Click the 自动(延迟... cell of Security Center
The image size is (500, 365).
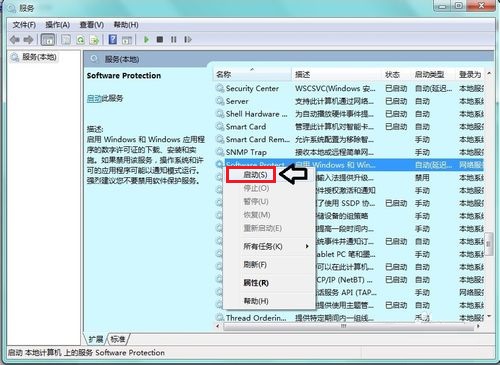434,89
